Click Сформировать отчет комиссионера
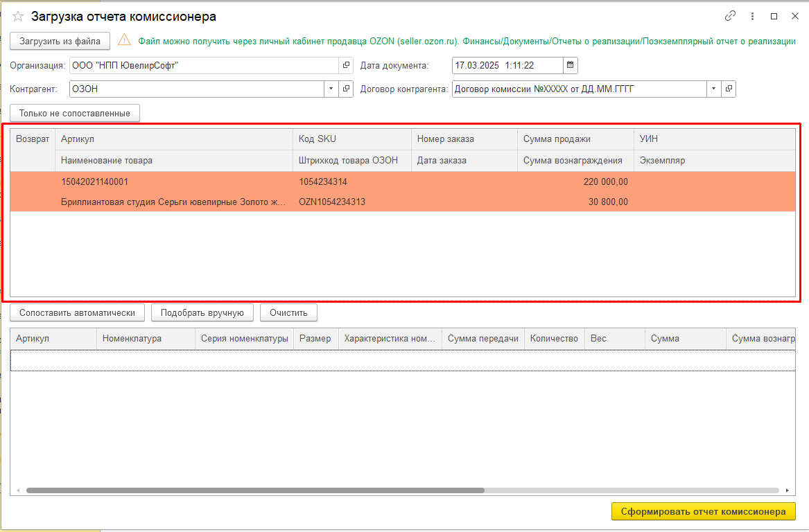The height and width of the screenshot is (532, 809). [703, 511]
